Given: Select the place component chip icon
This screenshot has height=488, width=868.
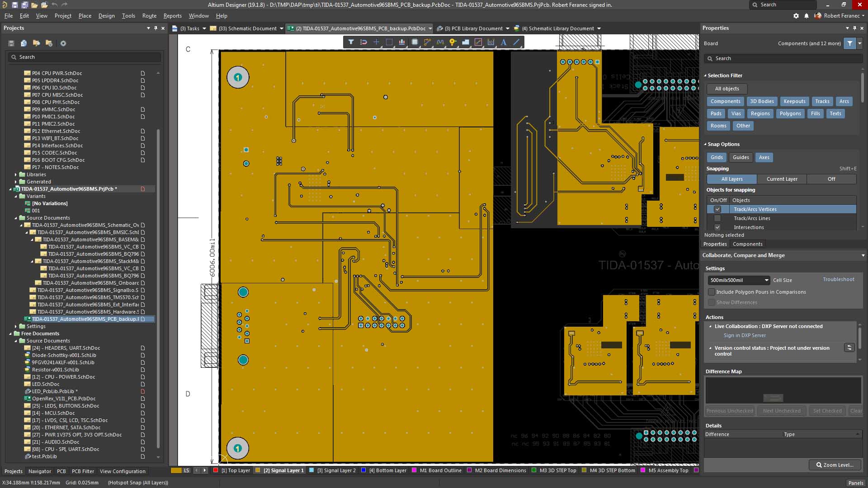Looking at the screenshot, I should click(415, 42).
